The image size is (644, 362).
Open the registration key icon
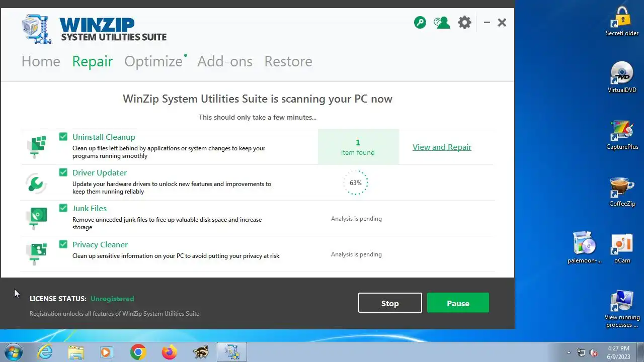tap(420, 23)
